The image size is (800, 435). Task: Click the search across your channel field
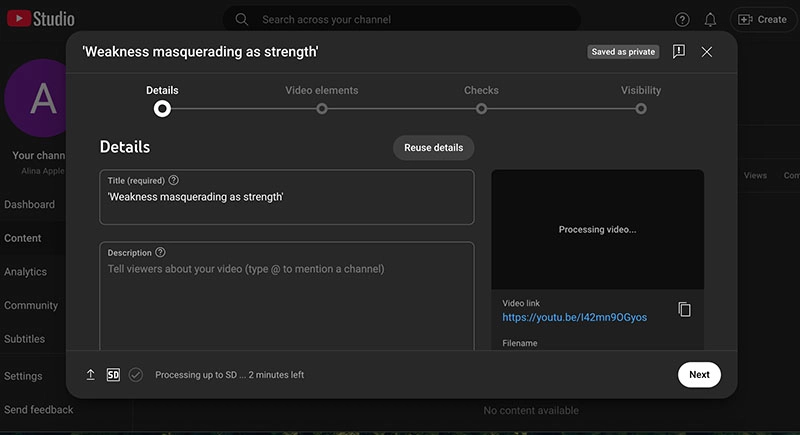click(402, 19)
